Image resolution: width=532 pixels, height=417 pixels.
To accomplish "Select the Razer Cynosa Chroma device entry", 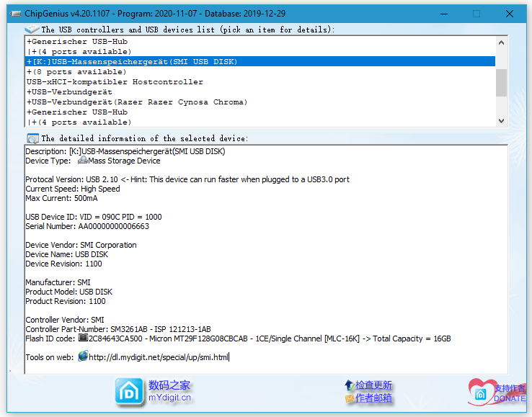I will pyautogui.click(x=260, y=102).
